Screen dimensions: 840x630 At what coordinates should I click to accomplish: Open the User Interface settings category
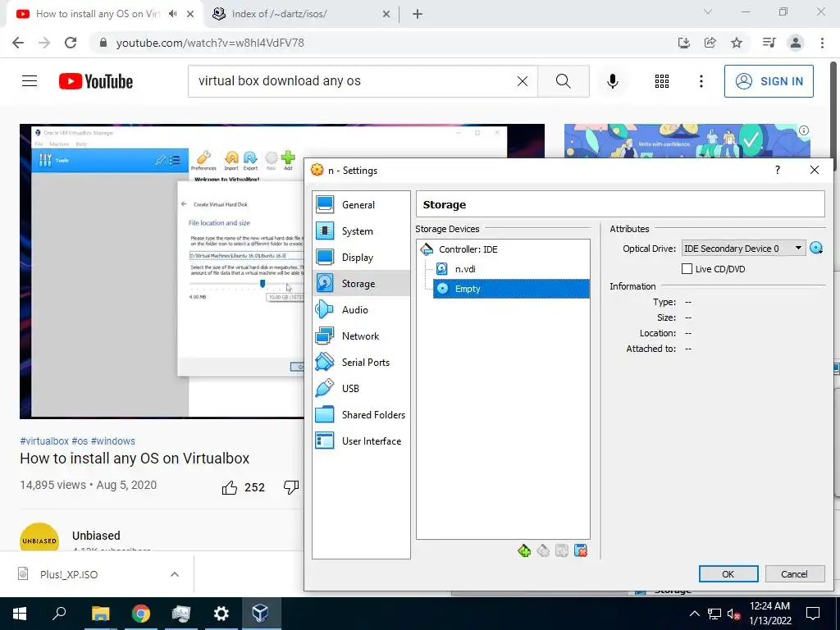pyautogui.click(x=361, y=441)
